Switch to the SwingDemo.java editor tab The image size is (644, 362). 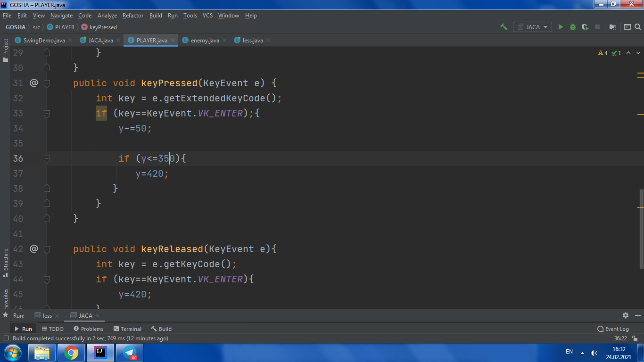(x=43, y=40)
